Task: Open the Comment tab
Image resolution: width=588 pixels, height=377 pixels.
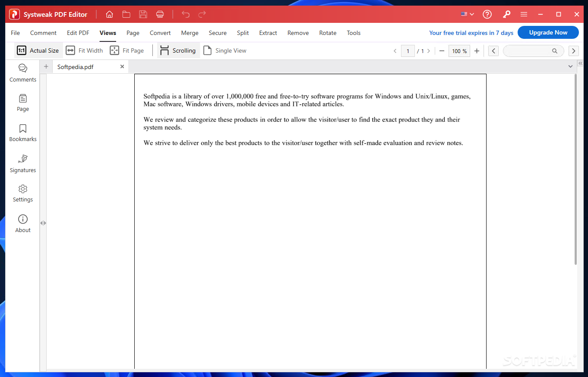Action: pos(43,33)
